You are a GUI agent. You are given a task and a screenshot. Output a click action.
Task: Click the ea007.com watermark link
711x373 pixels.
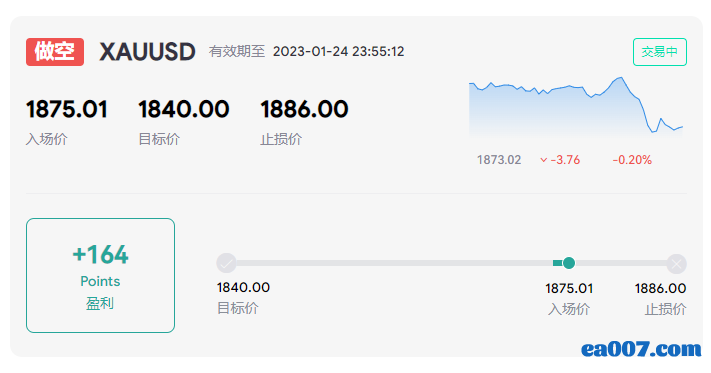641,349
